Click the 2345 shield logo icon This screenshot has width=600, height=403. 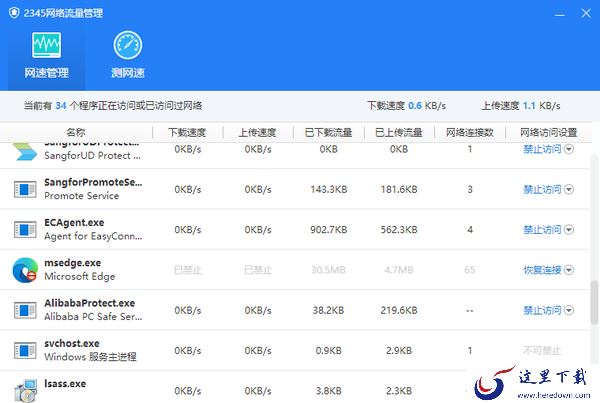[14, 13]
